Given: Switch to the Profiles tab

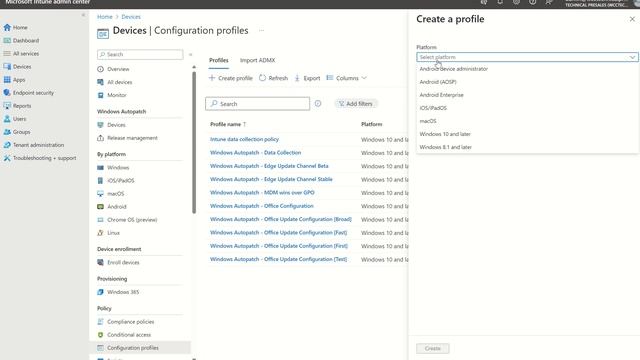Looking at the screenshot, I should (219, 60).
